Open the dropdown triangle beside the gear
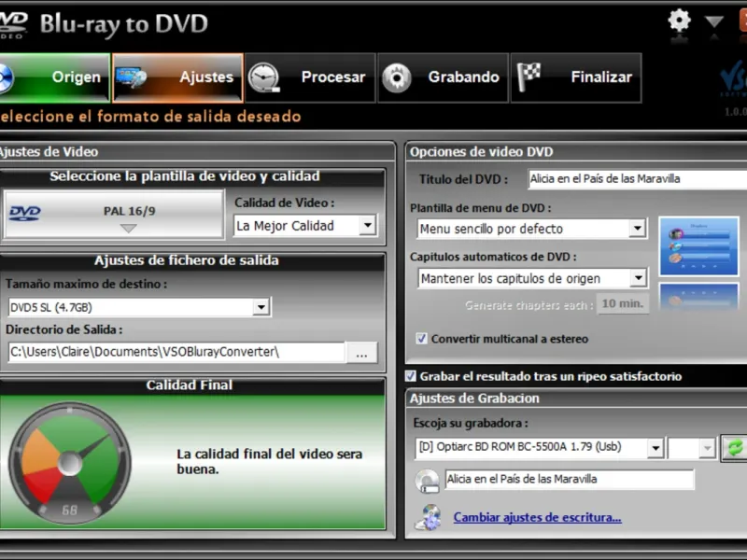 pyautogui.click(x=714, y=21)
